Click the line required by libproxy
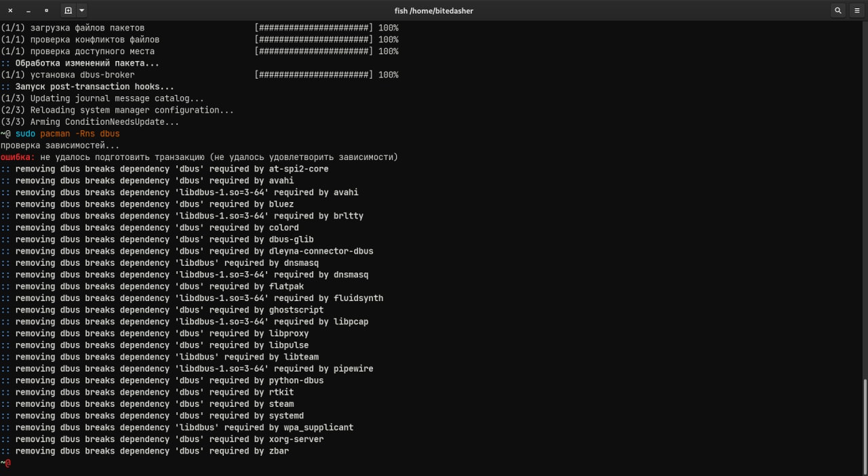The height and width of the screenshot is (476, 868). click(154, 334)
